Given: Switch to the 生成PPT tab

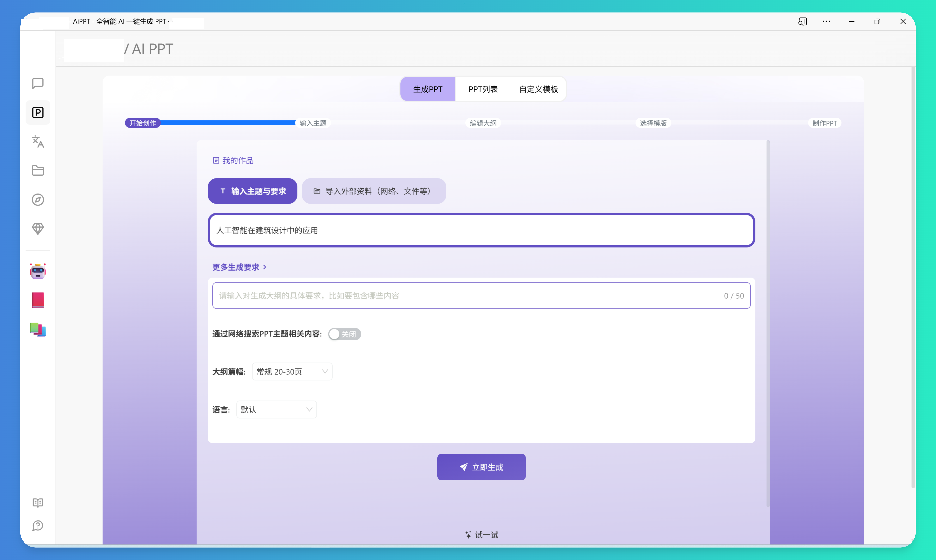Looking at the screenshot, I should point(428,89).
